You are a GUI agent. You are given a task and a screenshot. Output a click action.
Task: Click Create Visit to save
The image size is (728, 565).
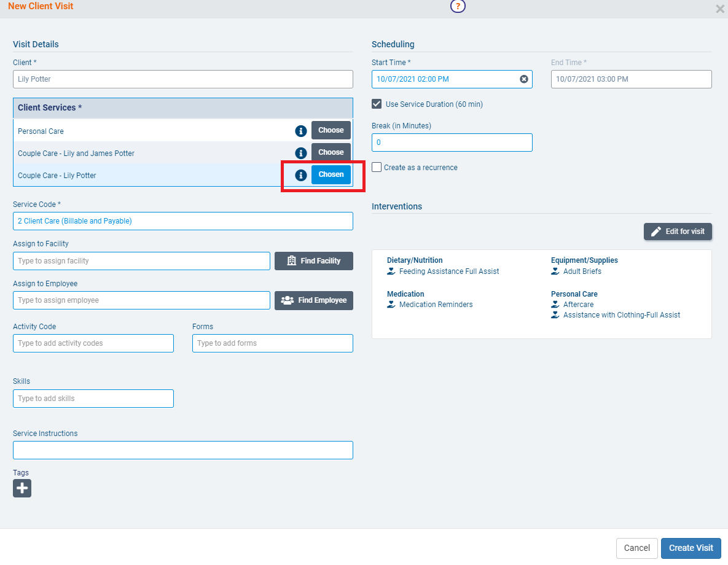pyautogui.click(x=691, y=548)
